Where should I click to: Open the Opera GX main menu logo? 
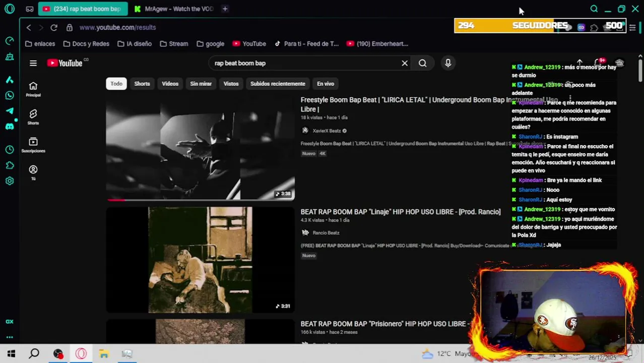point(10,9)
